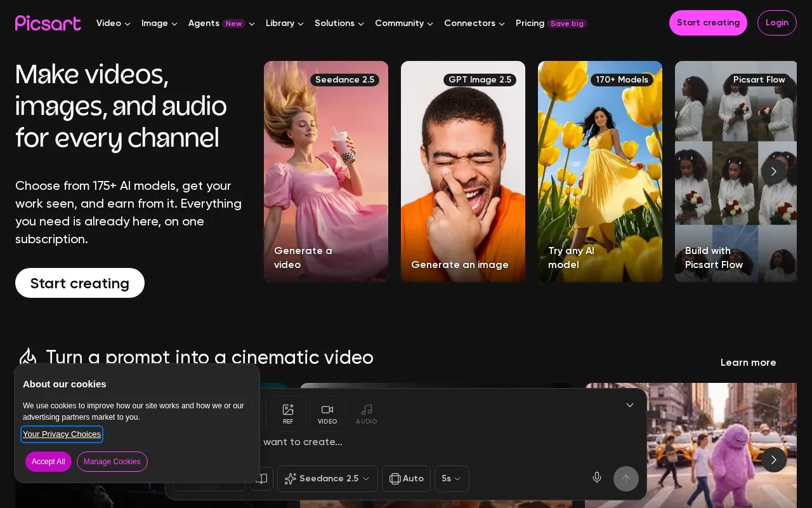Open the Learn more link

tap(749, 363)
